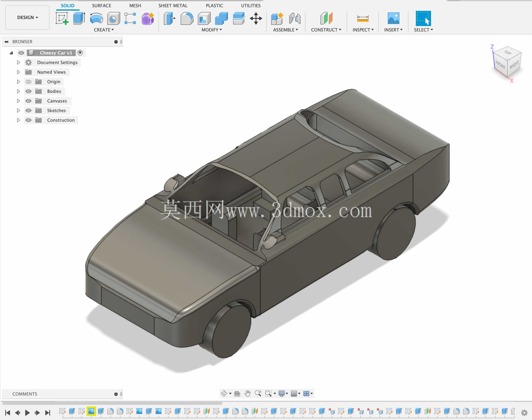Open the INSPECT menu
Screen dimensions: 532x420
(363, 30)
